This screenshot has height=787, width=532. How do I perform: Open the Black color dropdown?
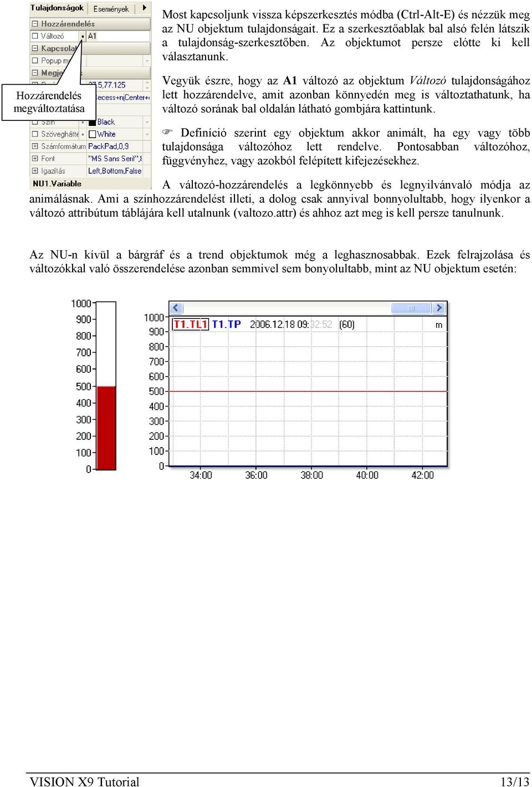[x=147, y=122]
